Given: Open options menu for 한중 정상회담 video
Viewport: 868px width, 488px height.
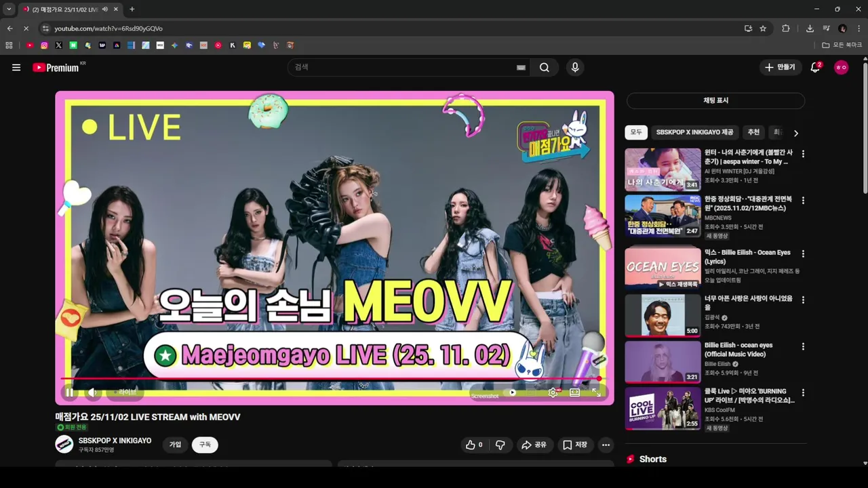Looking at the screenshot, I should [803, 201].
